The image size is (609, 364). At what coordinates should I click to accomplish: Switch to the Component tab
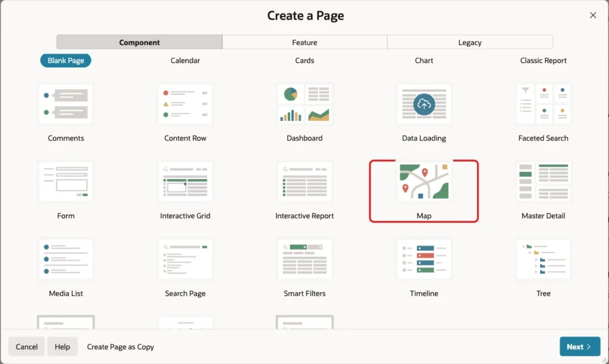(x=139, y=42)
